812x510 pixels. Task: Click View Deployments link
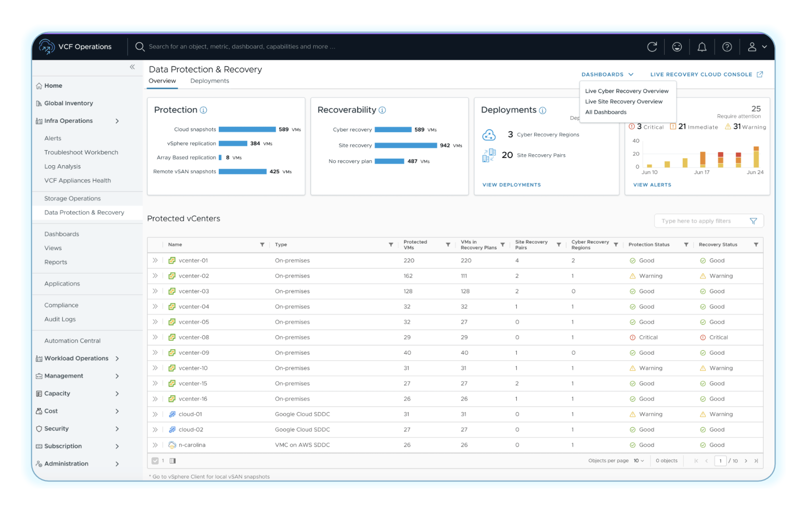(x=511, y=185)
